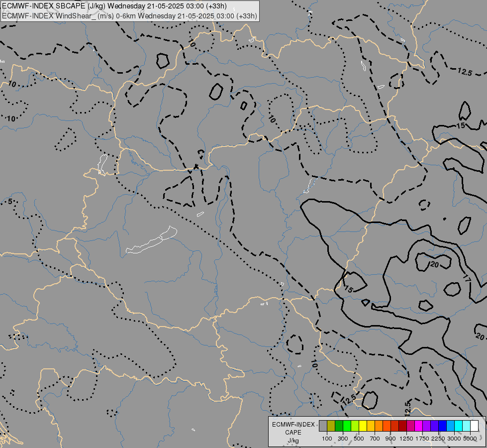Select the lime yellow-green legend swatch
The width and height of the screenshot is (487, 448).
coord(355,426)
